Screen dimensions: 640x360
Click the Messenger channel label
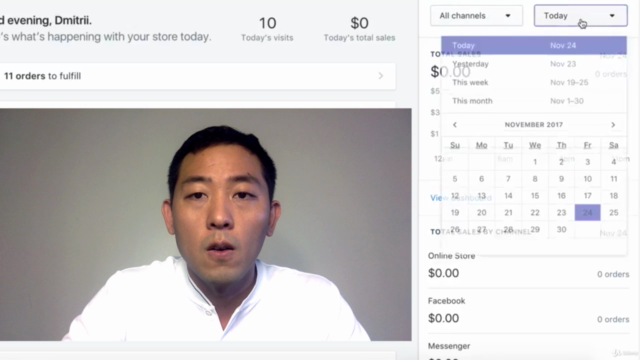[x=449, y=346]
